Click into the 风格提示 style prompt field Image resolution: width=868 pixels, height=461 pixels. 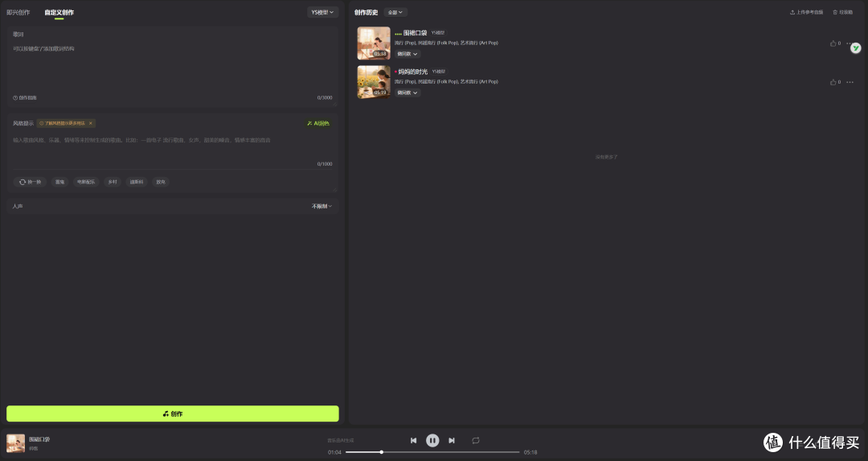(172, 146)
